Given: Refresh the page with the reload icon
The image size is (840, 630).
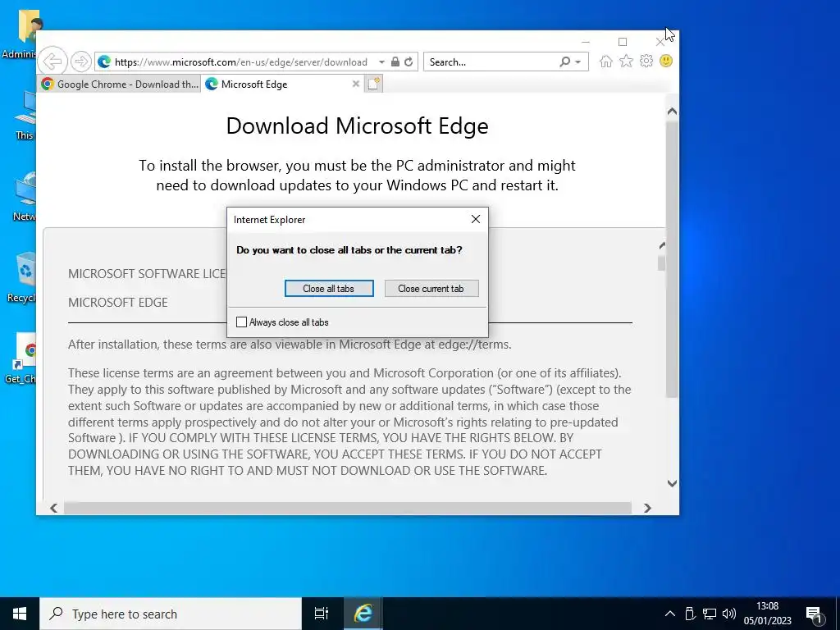Looking at the screenshot, I should tap(409, 62).
